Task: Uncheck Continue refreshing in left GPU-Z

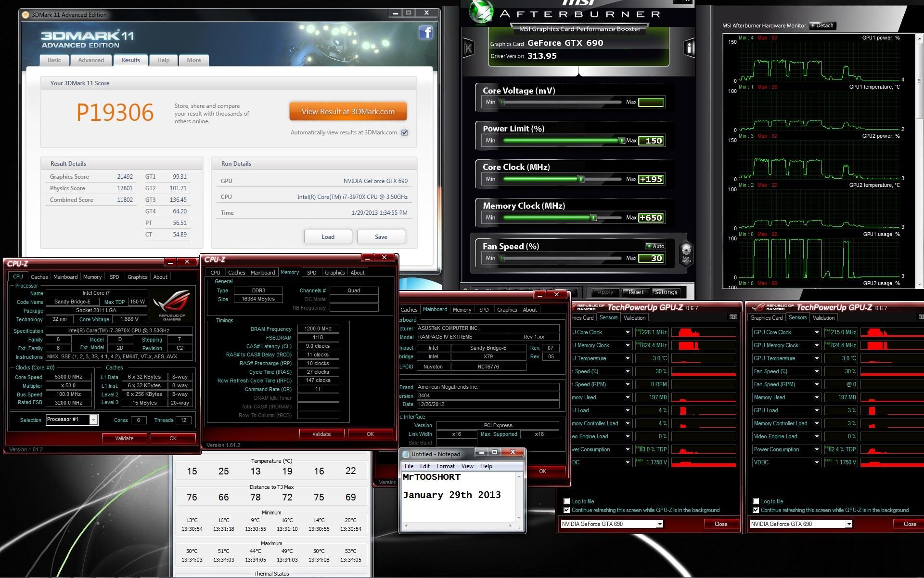Action: tap(567, 510)
